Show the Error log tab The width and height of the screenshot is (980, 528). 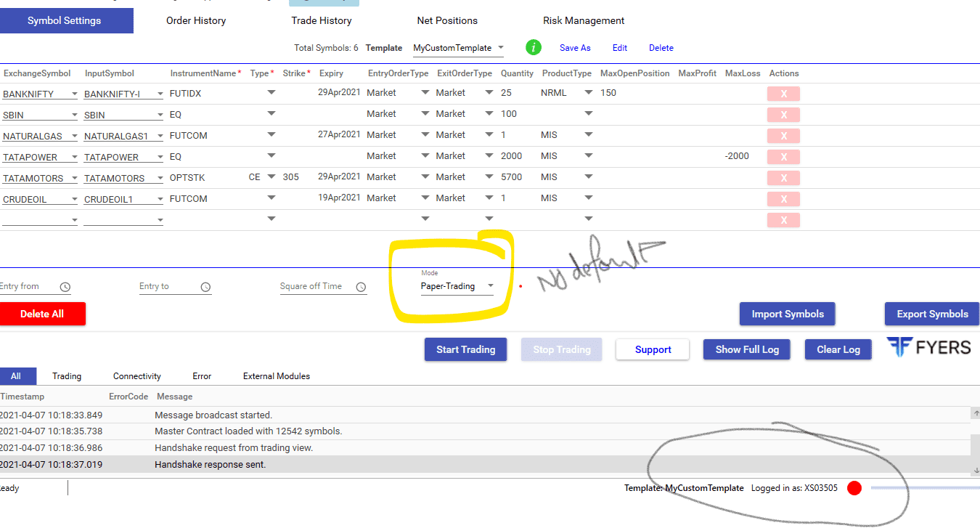coord(202,376)
